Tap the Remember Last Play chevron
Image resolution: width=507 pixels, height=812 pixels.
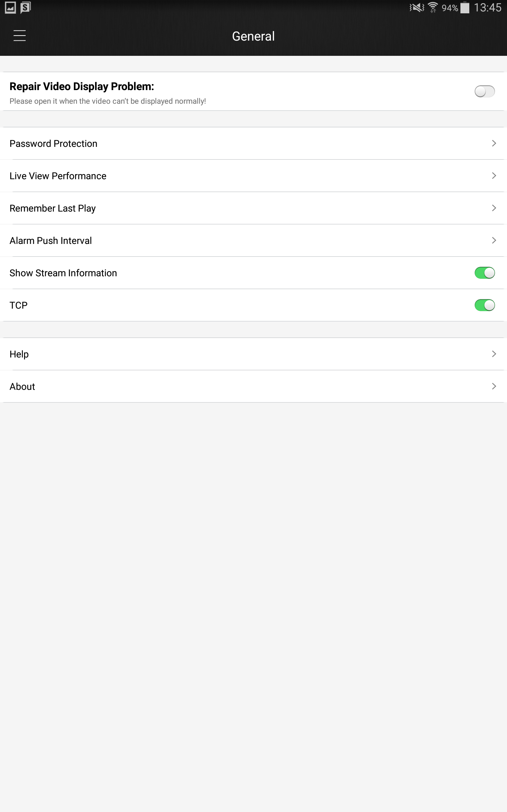point(494,208)
